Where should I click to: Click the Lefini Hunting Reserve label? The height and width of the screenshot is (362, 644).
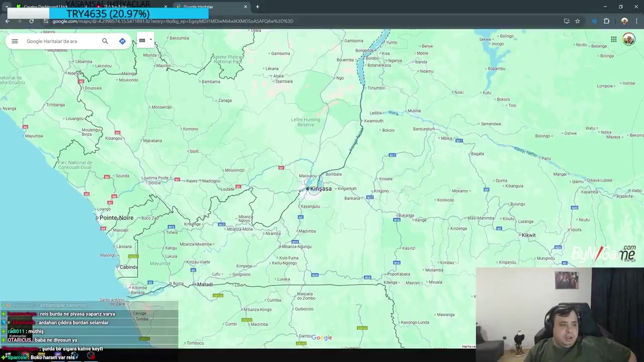305,122
